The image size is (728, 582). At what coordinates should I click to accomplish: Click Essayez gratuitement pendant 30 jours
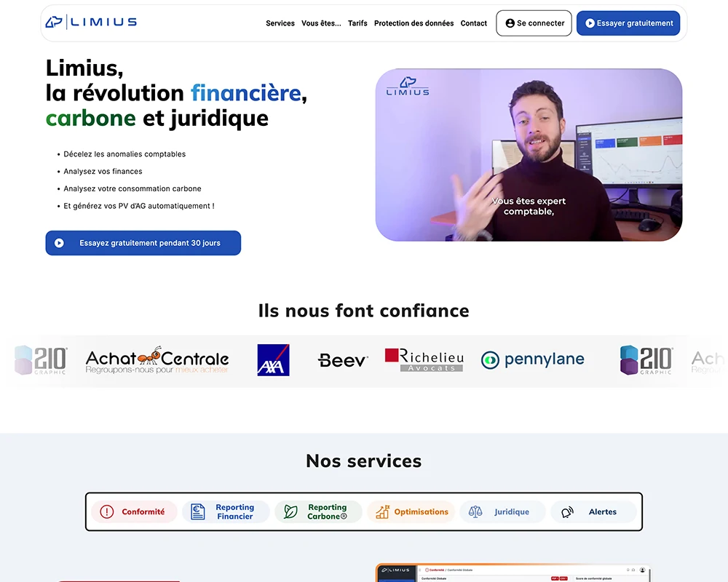tap(143, 243)
